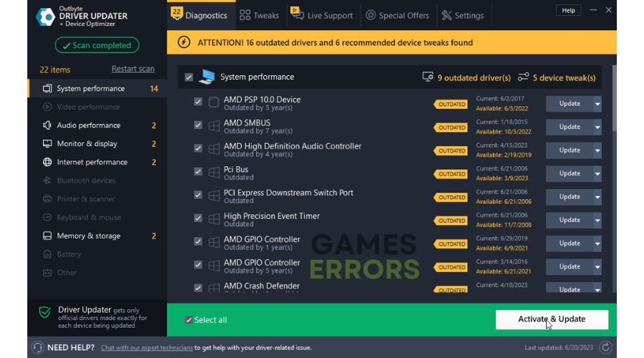Click the Keyboard & mouse icon
This screenshot has width=644, height=358.
[x=47, y=217]
